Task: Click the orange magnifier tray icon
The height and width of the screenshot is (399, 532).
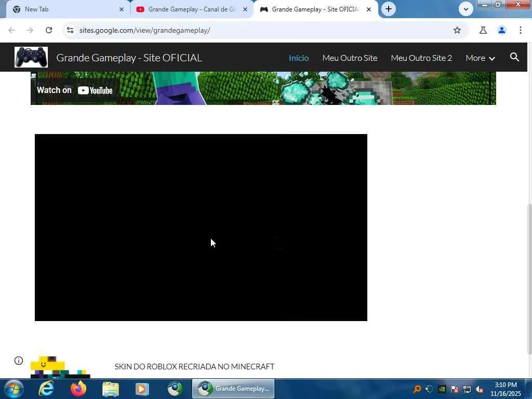Action: click(x=417, y=389)
